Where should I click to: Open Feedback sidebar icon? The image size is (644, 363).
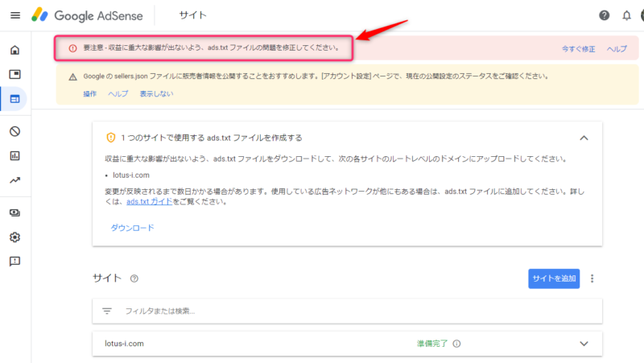pos(14,262)
